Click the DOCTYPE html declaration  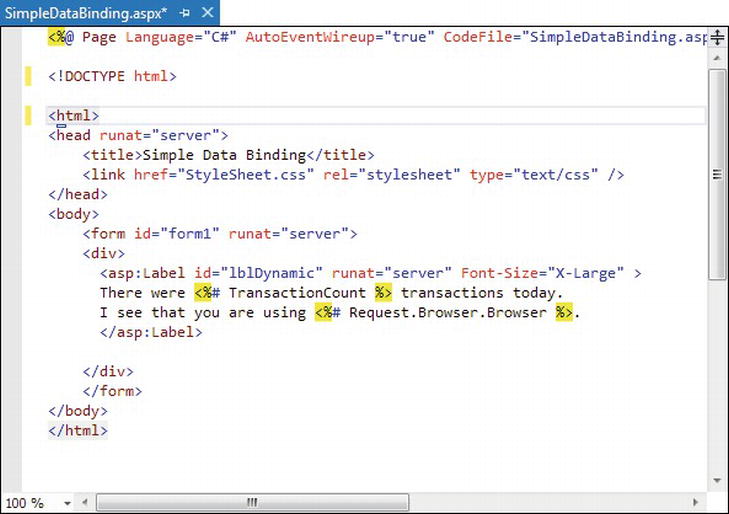point(112,76)
